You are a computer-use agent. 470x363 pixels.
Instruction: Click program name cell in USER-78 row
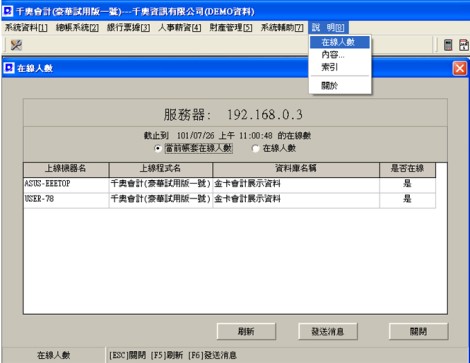[x=161, y=200]
